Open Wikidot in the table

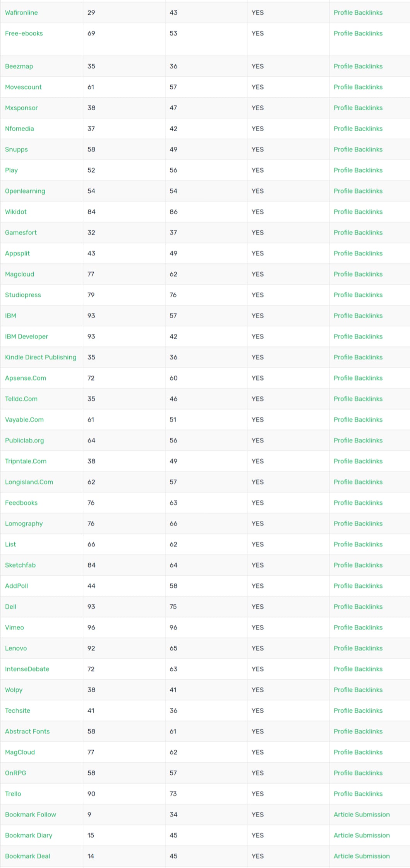click(16, 212)
